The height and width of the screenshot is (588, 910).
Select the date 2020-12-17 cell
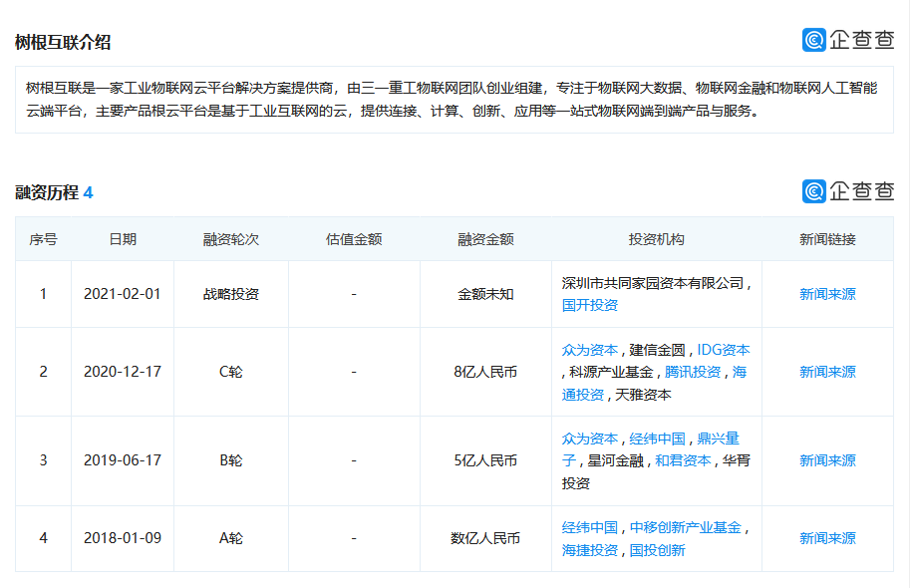[x=122, y=372]
